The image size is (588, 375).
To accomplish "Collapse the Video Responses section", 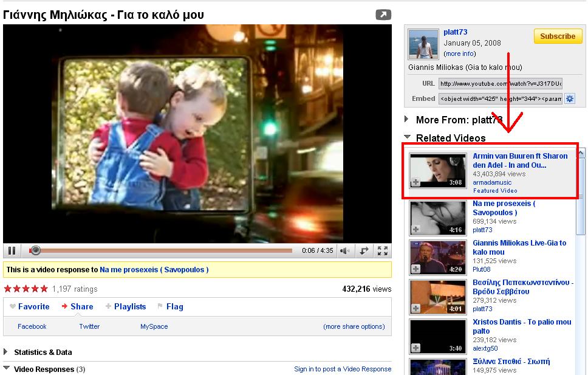I will click(6, 368).
